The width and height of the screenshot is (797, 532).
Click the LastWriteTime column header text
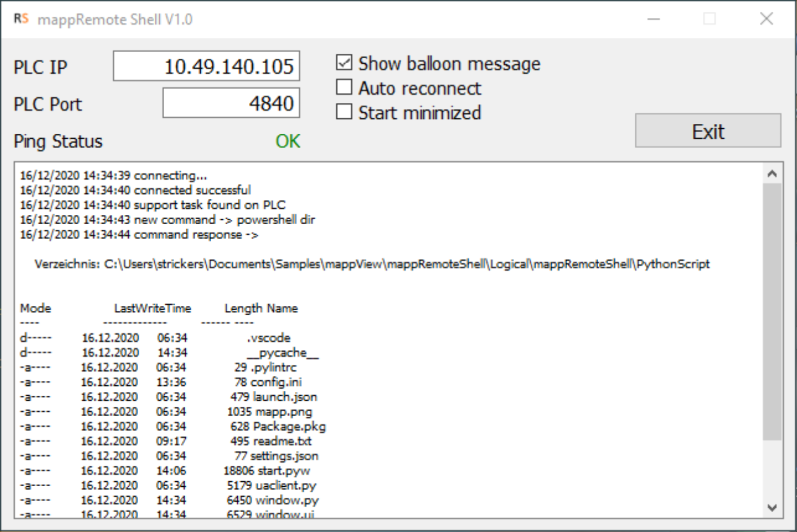[x=152, y=308]
